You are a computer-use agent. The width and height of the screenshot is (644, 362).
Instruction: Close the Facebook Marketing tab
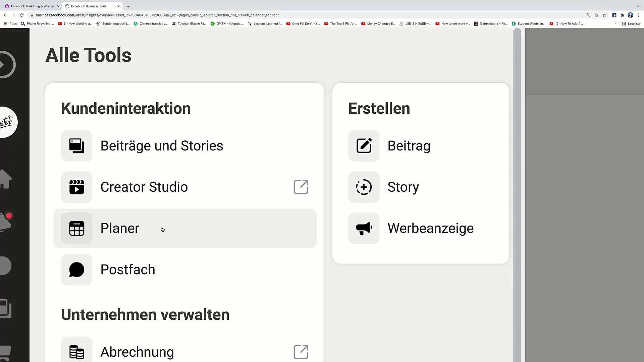pos(58,6)
